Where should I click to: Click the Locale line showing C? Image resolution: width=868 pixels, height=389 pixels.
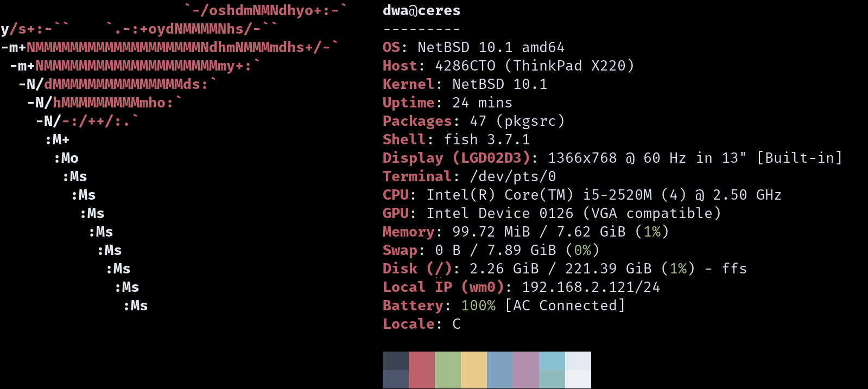pyautogui.click(x=421, y=324)
